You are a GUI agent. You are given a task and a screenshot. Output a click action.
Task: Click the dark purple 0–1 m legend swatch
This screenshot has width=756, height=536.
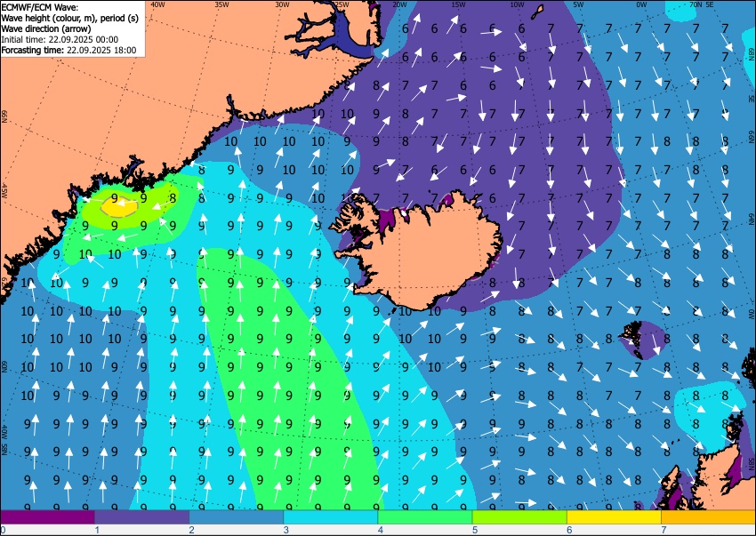(48, 517)
